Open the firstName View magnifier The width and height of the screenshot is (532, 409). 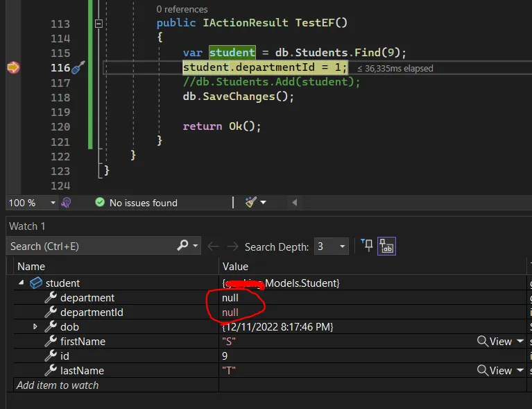(482, 341)
